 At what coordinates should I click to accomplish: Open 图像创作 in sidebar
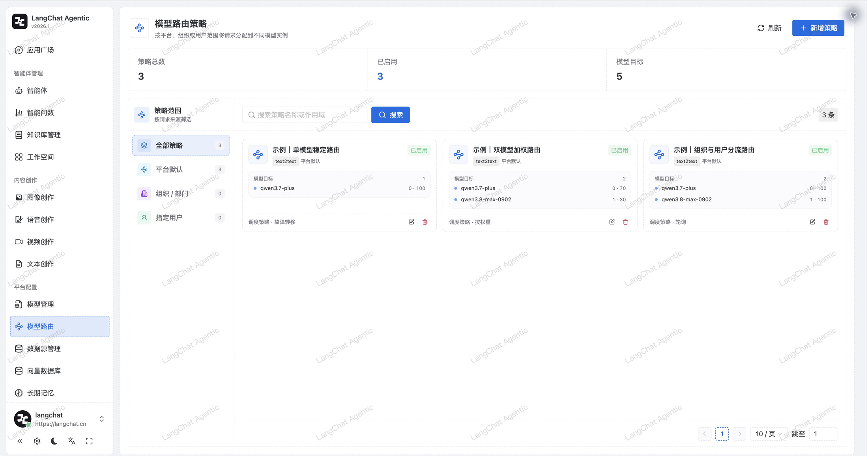coord(60,197)
